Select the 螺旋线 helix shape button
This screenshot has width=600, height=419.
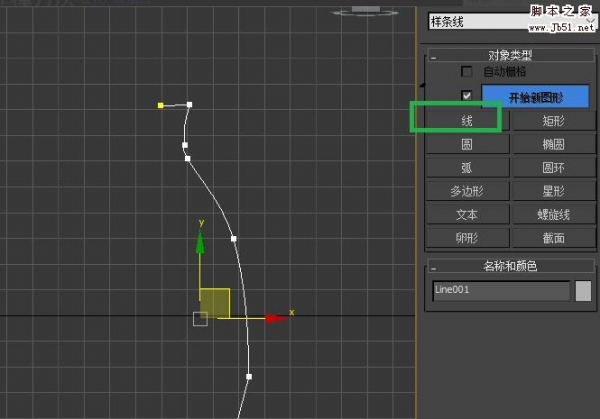tap(553, 214)
